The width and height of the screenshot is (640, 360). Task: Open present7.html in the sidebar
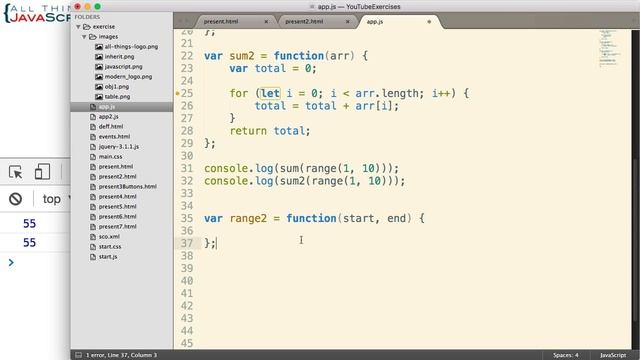[x=117, y=227]
